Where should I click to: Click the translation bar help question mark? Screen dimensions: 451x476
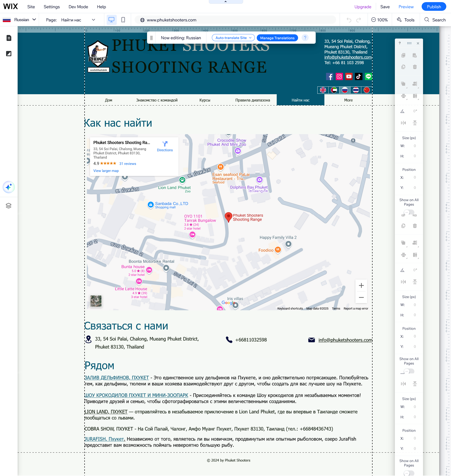(305, 38)
